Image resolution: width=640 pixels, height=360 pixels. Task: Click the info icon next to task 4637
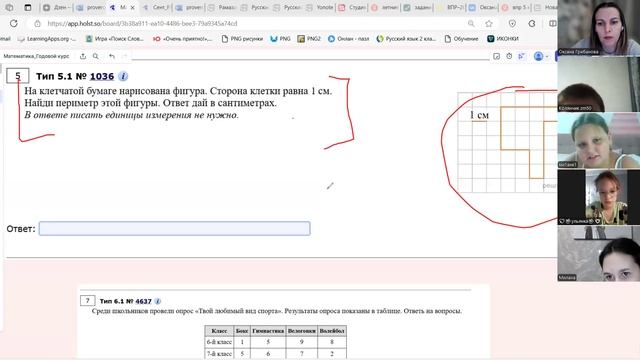click(158, 301)
